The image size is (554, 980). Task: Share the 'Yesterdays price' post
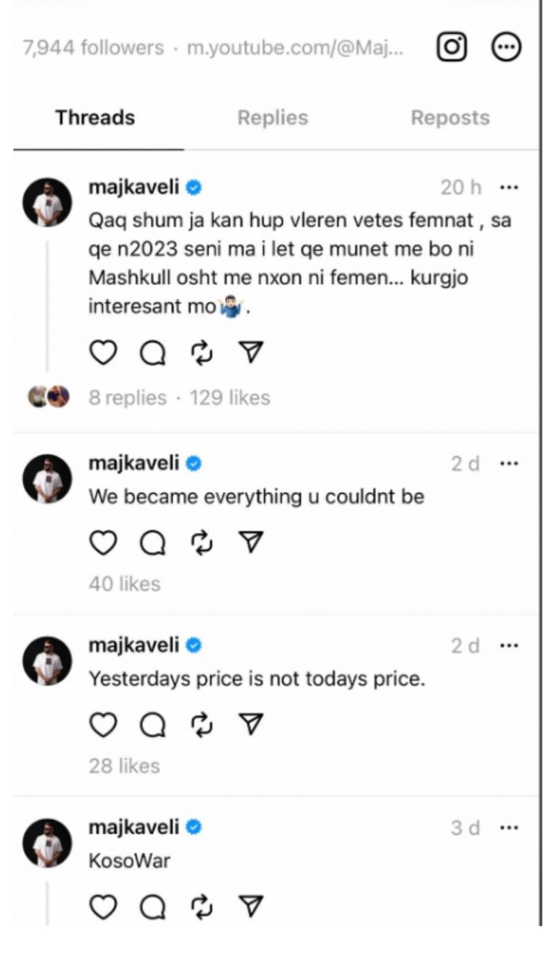click(250, 725)
